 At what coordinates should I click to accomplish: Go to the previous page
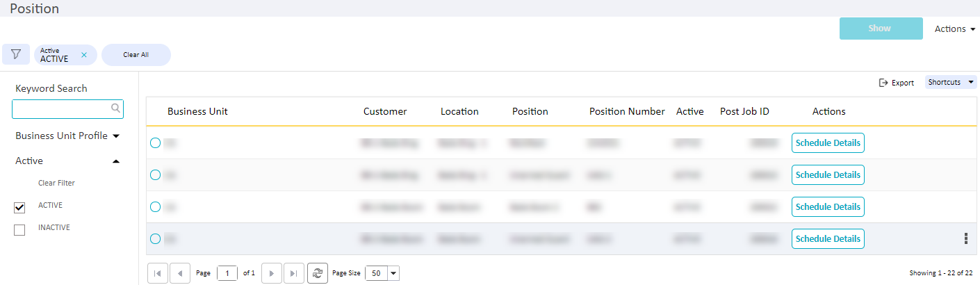tap(180, 273)
